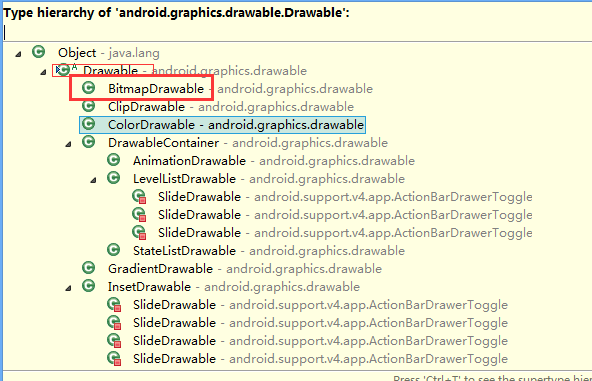Select the LevelListDrawable row
The image size is (592, 381).
256,179
